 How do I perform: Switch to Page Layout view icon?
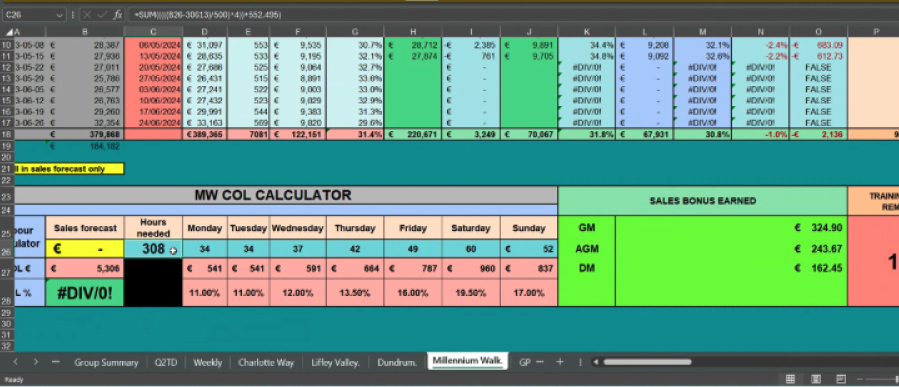click(815, 379)
